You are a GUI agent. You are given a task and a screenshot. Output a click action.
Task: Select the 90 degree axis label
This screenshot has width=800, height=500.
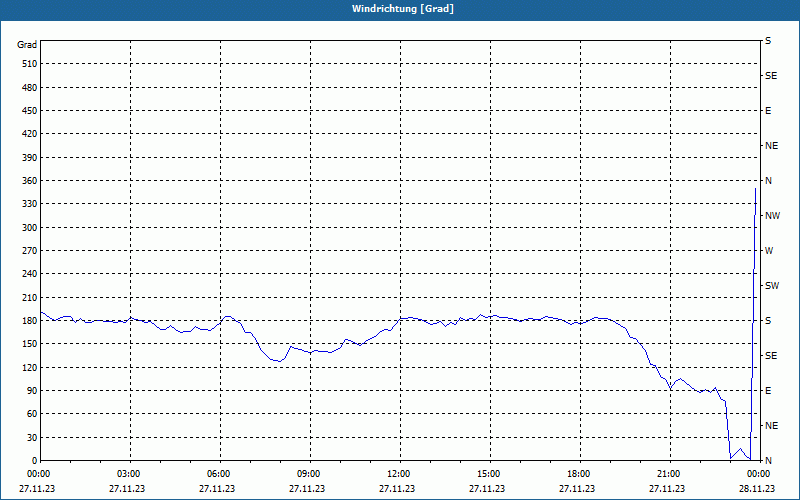[31, 391]
